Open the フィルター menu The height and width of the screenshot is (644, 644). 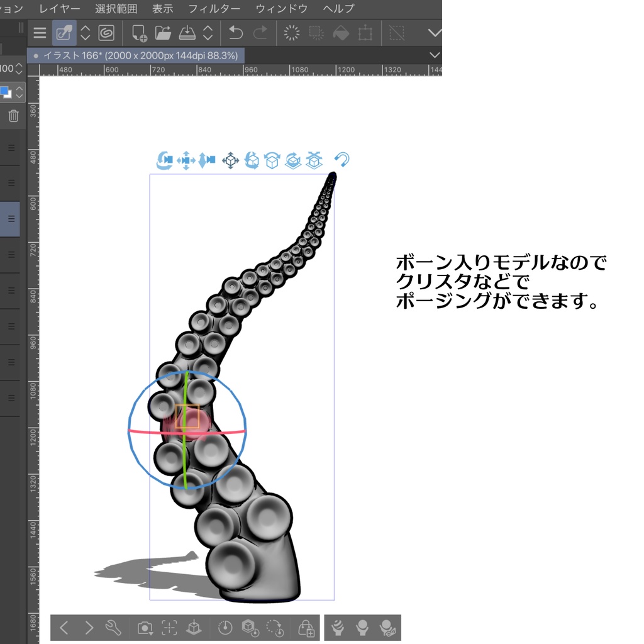click(x=213, y=9)
